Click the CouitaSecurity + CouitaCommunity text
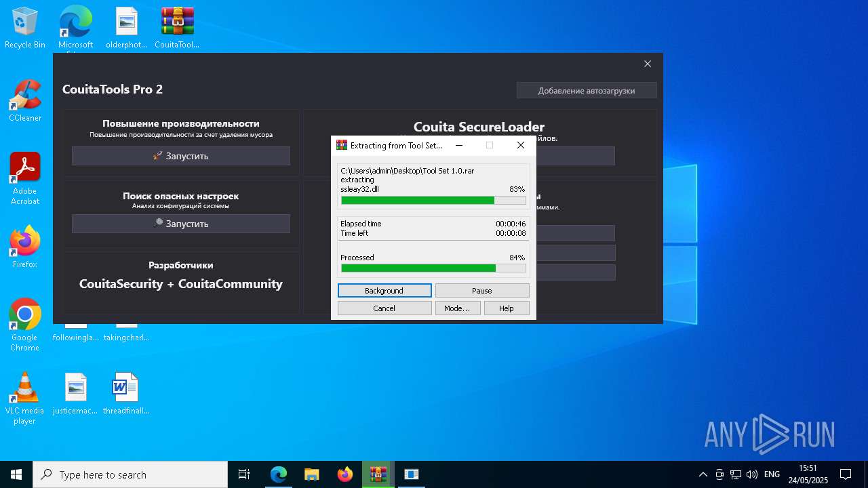 click(x=181, y=284)
